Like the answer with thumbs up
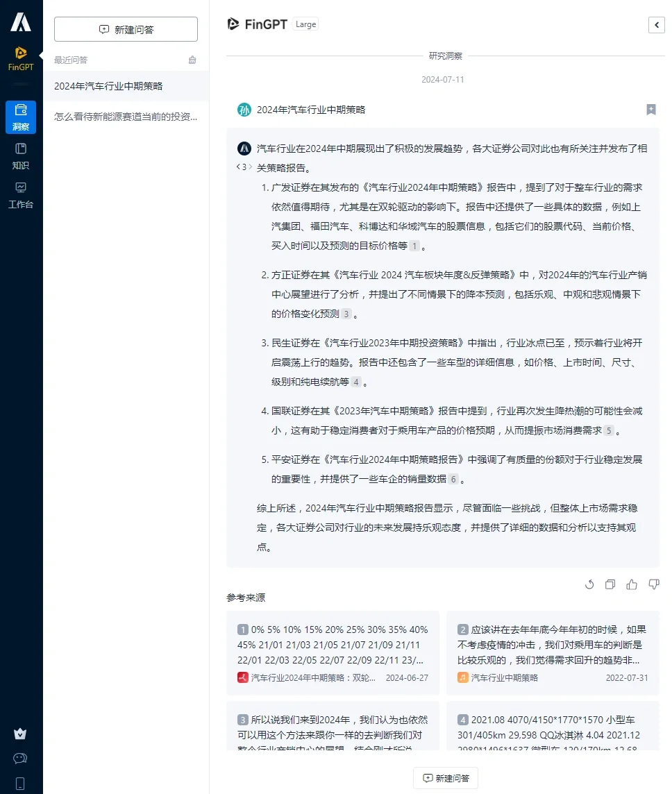The height and width of the screenshot is (794, 672). coord(632,584)
